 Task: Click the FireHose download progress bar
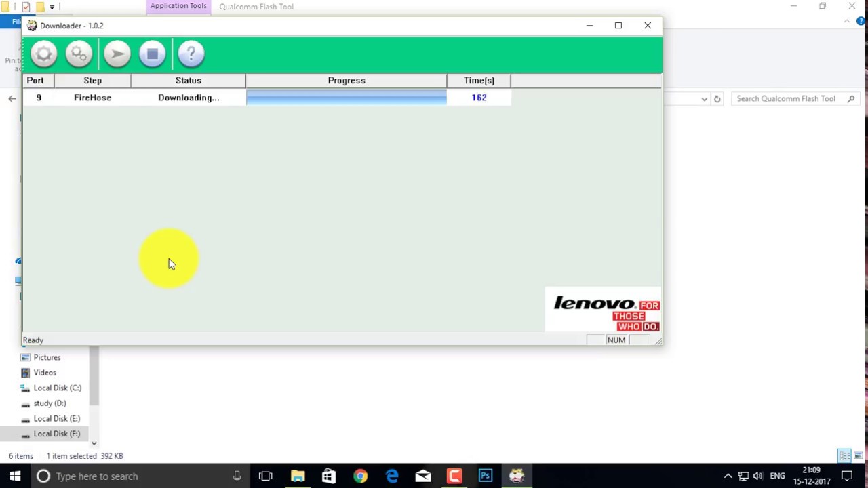pos(347,98)
